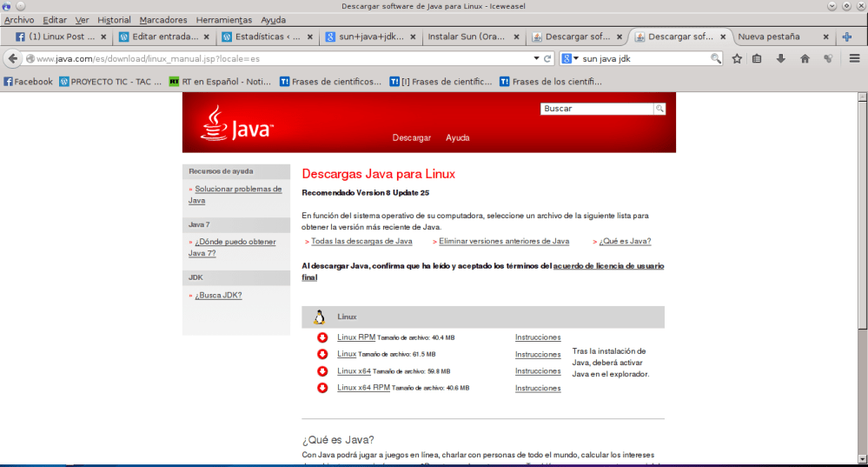
Task: Open Eliminar versiones anteriores de Java link
Action: click(504, 242)
